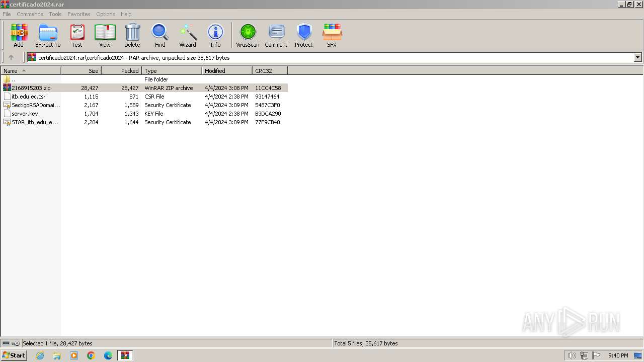This screenshot has height=362, width=644.
Task: Sort by Type column header
Action: pyautogui.click(x=172, y=71)
